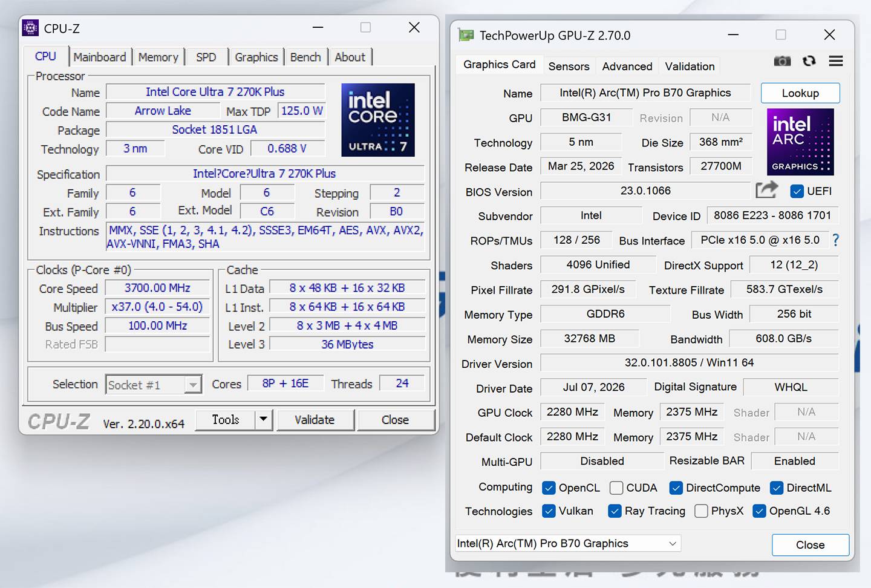The height and width of the screenshot is (588, 871).
Task: Click the Code Name value Arrow Lake
Action: pyautogui.click(x=163, y=111)
